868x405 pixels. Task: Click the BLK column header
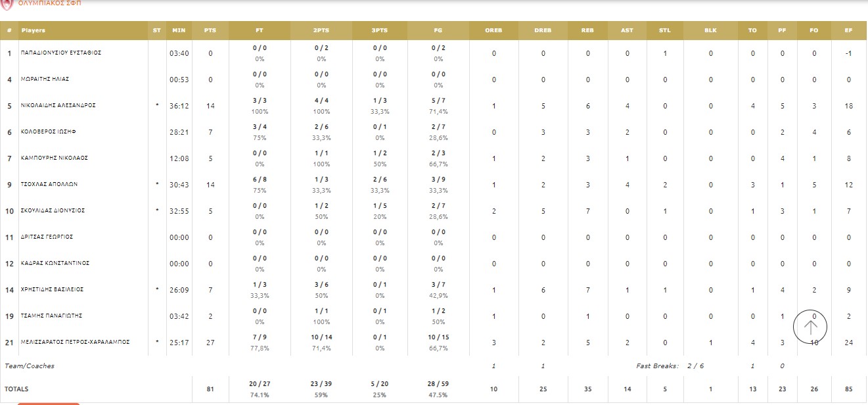click(x=710, y=31)
